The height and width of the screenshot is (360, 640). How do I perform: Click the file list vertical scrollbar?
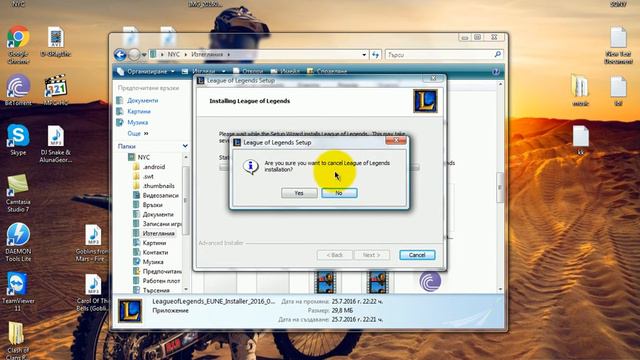click(500, 187)
